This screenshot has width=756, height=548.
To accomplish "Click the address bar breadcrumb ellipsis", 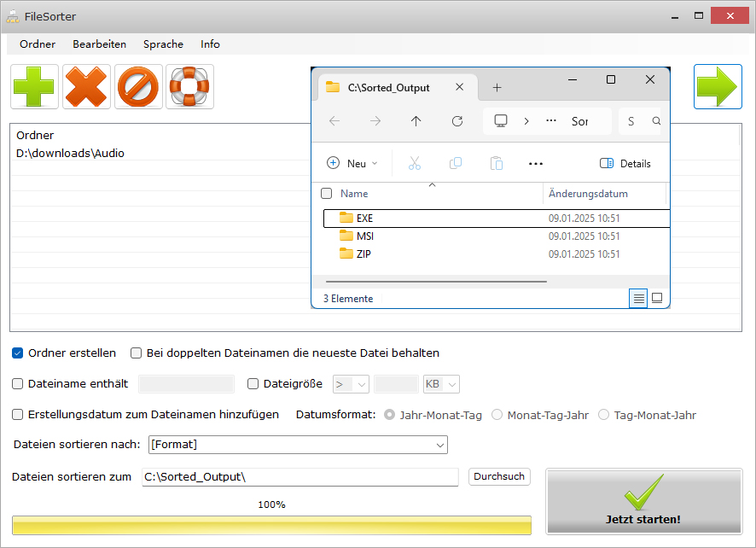I will click(x=551, y=120).
